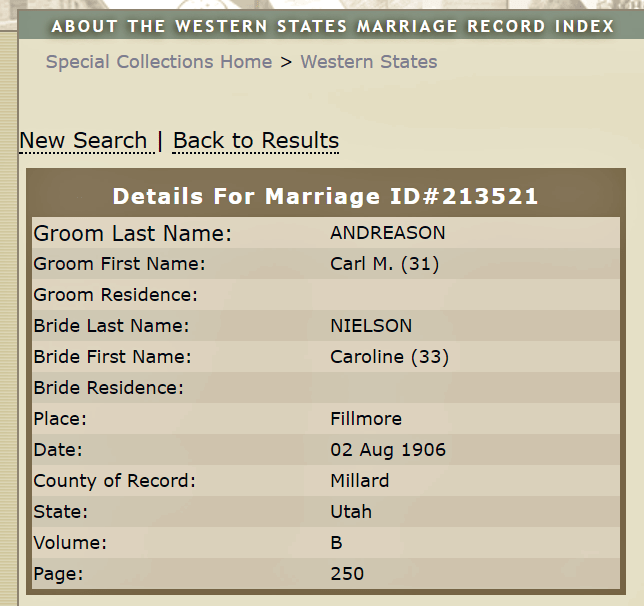
Task: Click the Bride Residence label
Action: (109, 388)
